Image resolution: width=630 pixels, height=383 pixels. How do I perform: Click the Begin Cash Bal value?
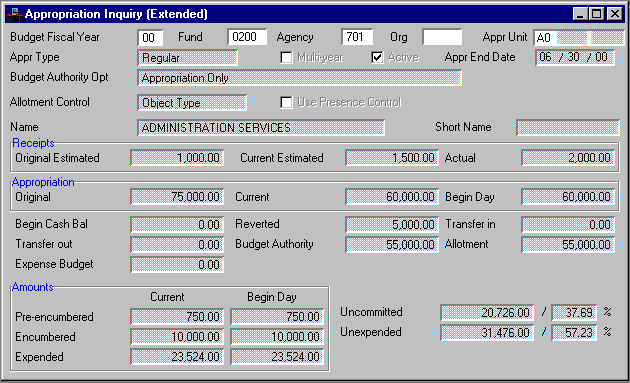(177, 225)
